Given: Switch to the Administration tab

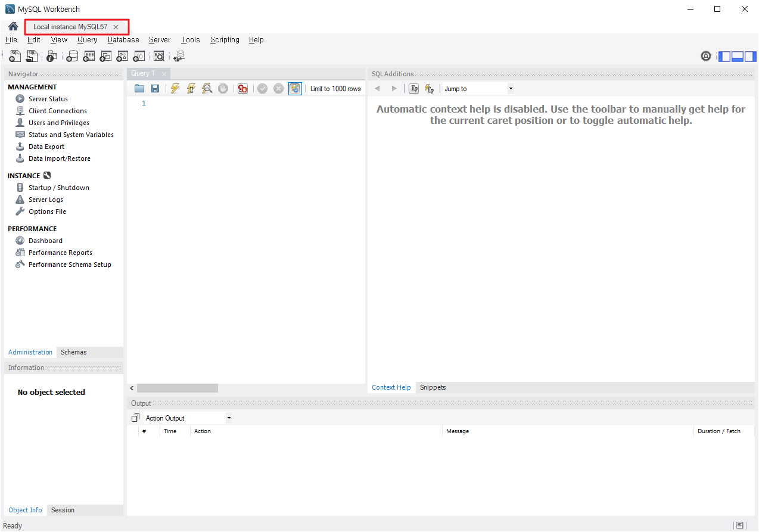Looking at the screenshot, I should [30, 352].
